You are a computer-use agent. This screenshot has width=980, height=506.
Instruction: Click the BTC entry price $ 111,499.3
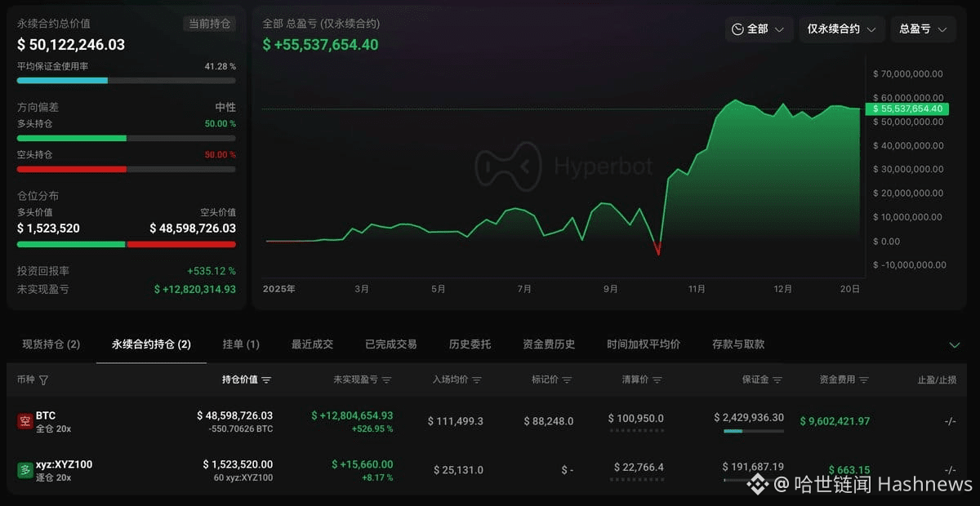(456, 421)
